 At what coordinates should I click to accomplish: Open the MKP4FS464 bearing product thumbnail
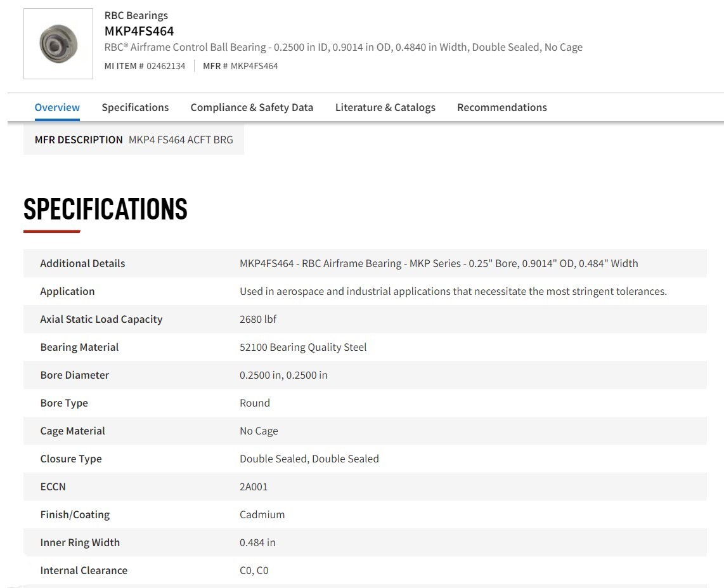58,44
